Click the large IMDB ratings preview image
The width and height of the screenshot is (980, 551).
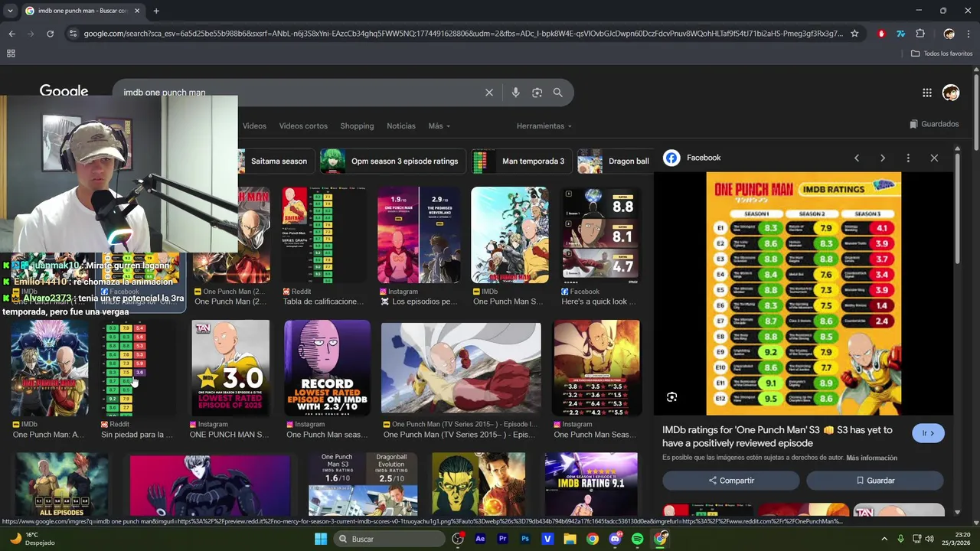[803, 294]
